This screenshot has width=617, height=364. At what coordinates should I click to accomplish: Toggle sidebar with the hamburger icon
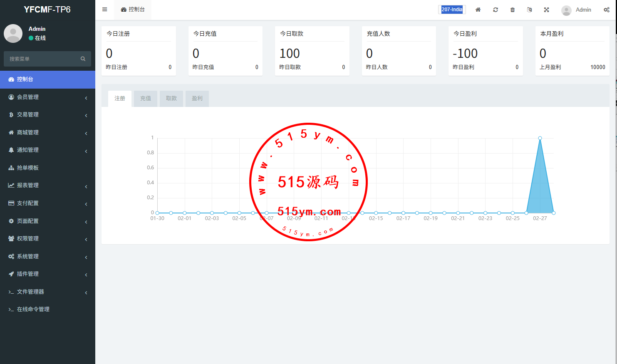pyautogui.click(x=105, y=10)
